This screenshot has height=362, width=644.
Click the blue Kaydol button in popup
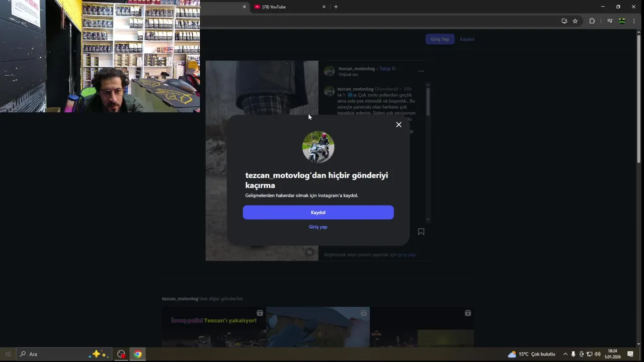pos(318,212)
